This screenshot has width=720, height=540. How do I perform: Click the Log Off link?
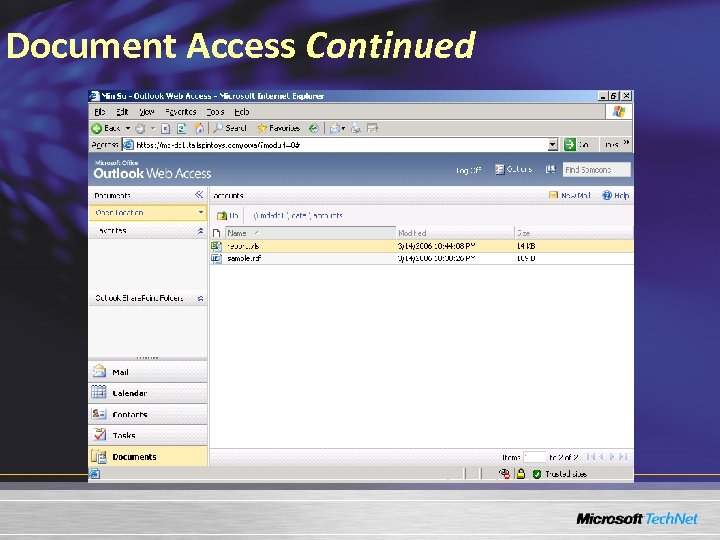(x=468, y=170)
